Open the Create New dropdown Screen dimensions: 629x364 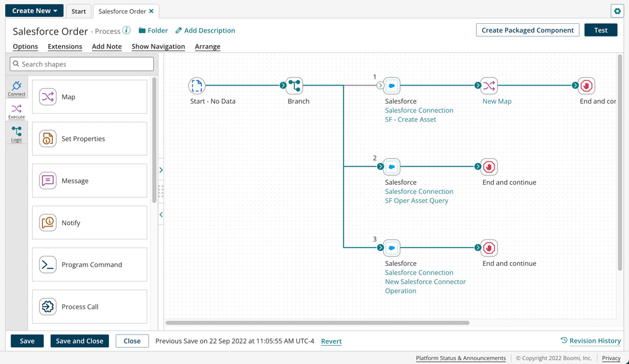(x=35, y=11)
